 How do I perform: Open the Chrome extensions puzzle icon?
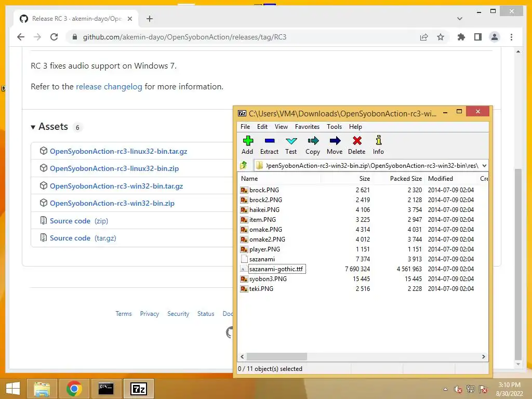pyautogui.click(x=461, y=37)
